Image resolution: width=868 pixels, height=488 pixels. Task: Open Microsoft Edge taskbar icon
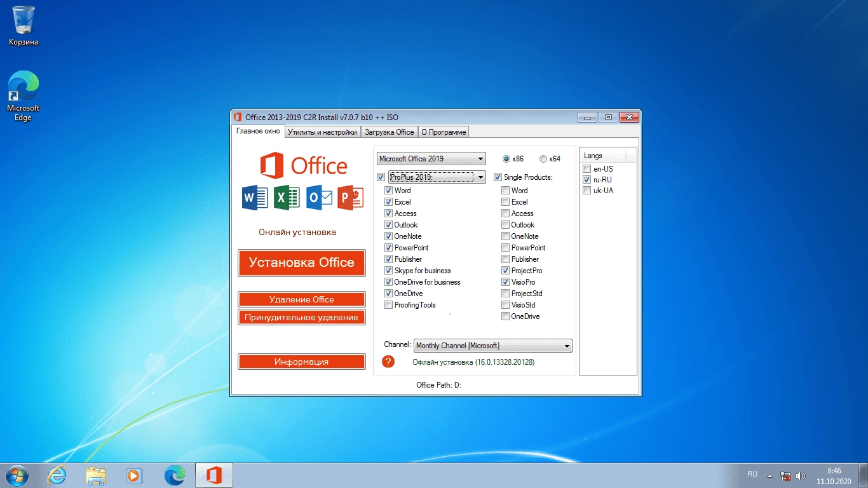click(175, 475)
